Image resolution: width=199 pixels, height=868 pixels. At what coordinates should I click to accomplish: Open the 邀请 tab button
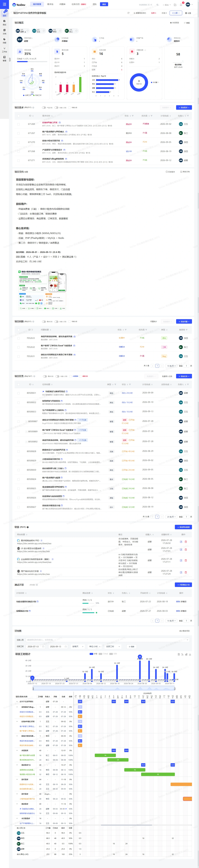click(x=104, y=4)
